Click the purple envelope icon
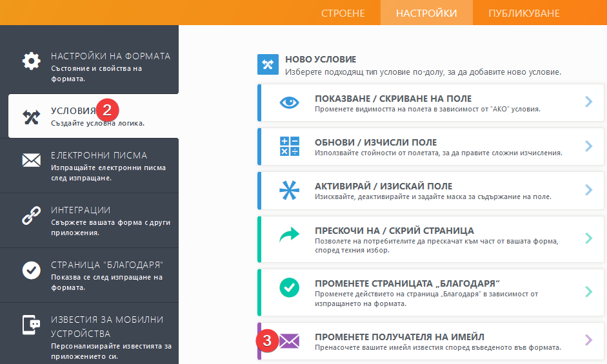This screenshot has width=607, height=364. 290,341
